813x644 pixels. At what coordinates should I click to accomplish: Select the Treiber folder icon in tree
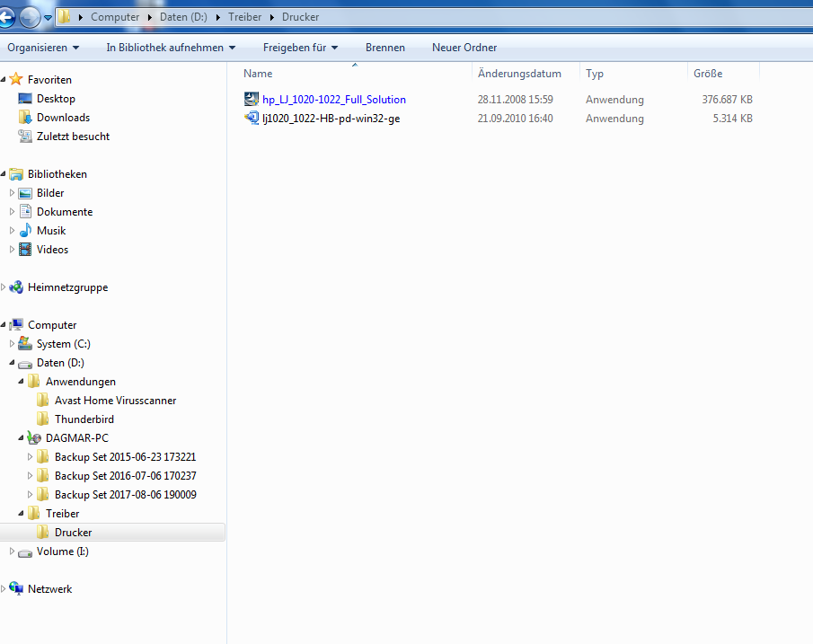[34, 514]
